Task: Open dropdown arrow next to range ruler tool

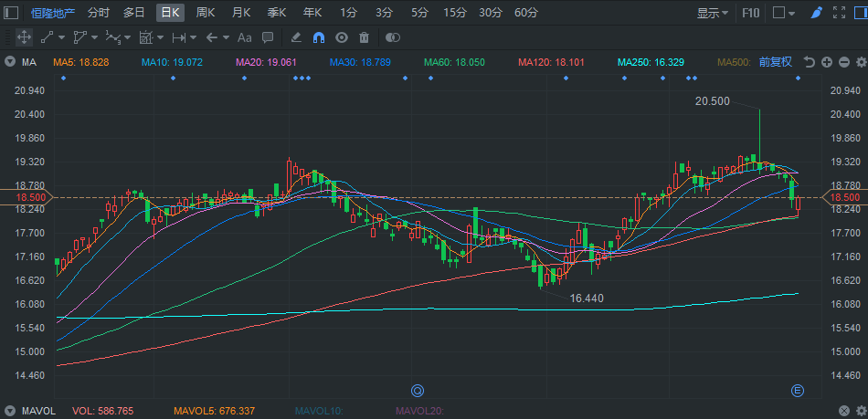Action: pyautogui.click(x=193, y=37)
